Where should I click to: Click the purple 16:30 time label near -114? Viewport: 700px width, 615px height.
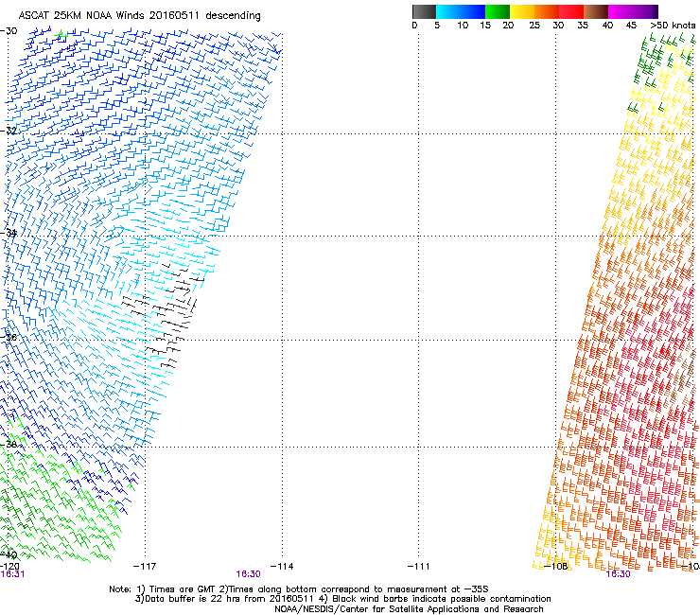(248, 574)
